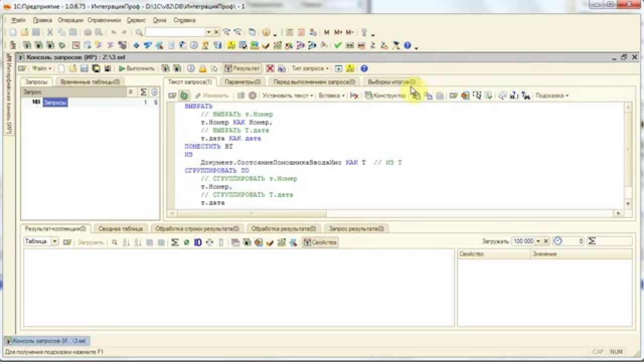Click the Выполнить run button
The width and height of the screenshot is (644, 362).
tap(136, 68)
